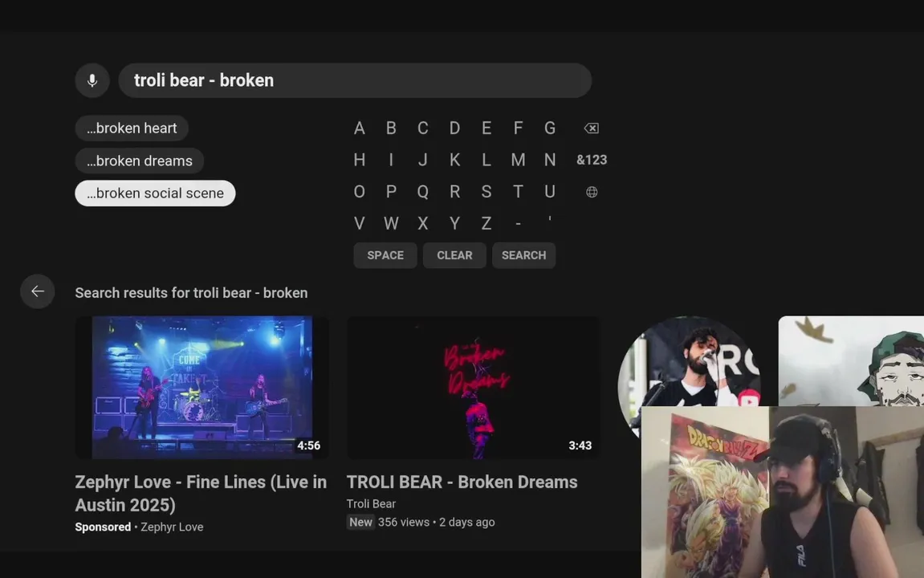
Task: Click title 'Zephyr Love - Fine Lines'
Action: [201, 493]
